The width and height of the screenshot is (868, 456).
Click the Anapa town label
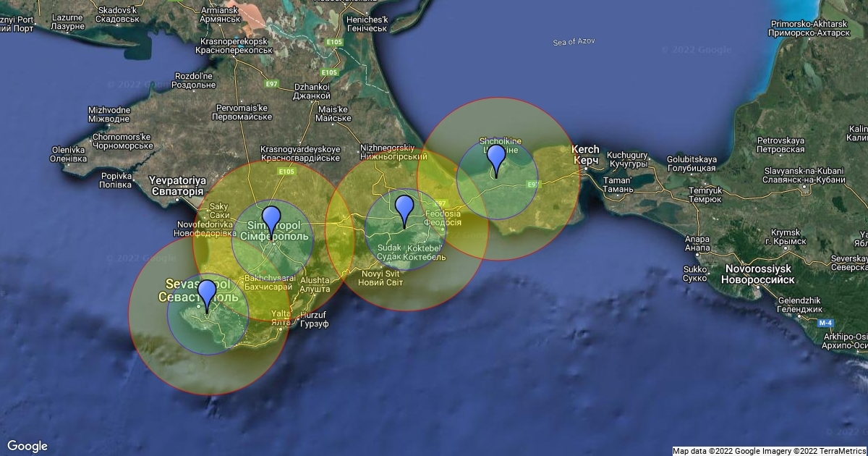coord(697,243)
